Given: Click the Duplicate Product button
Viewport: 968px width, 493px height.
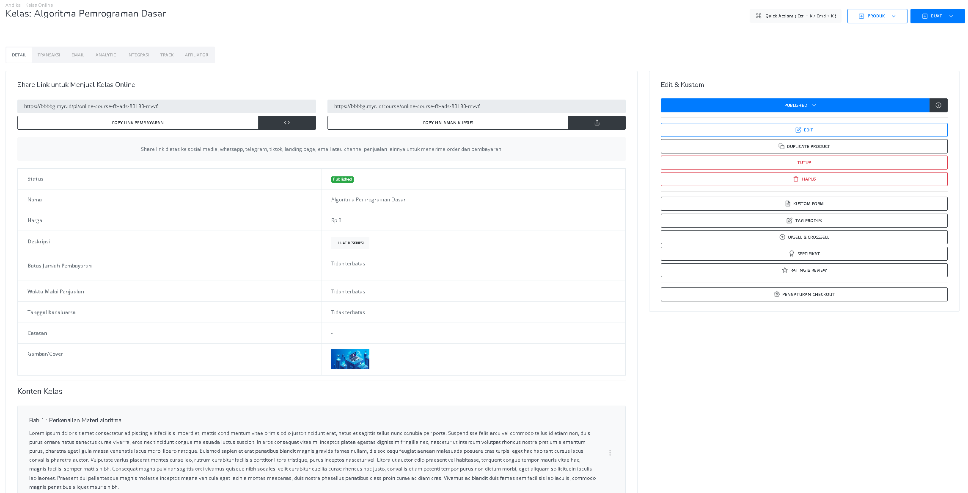Looking at the screenshot, I should (x=804, y=146).
